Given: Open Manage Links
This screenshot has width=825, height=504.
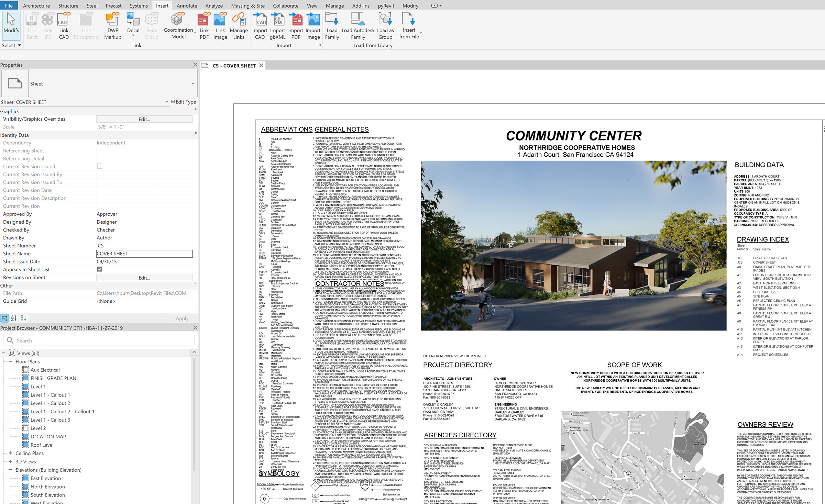Looking at the screenshot, I should pos(239,26).
